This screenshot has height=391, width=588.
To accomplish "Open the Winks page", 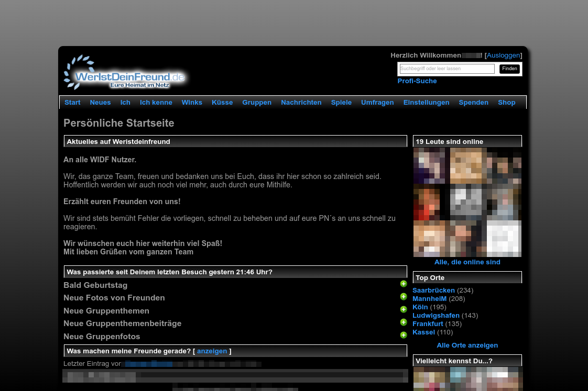I will [192, 103].
